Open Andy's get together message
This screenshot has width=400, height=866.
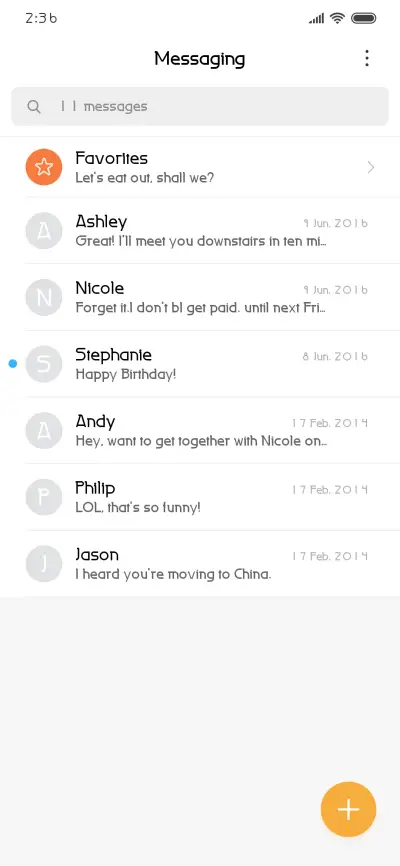coord(200,430)
